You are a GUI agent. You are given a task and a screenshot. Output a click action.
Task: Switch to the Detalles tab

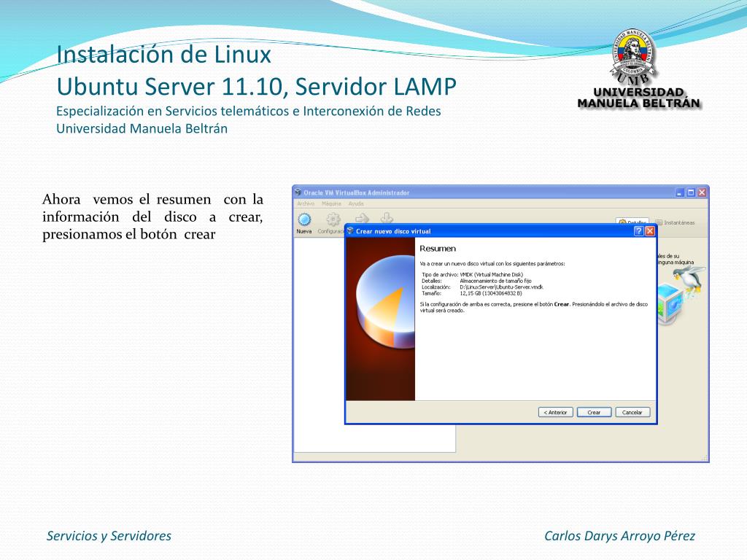[x=632, y=222]
